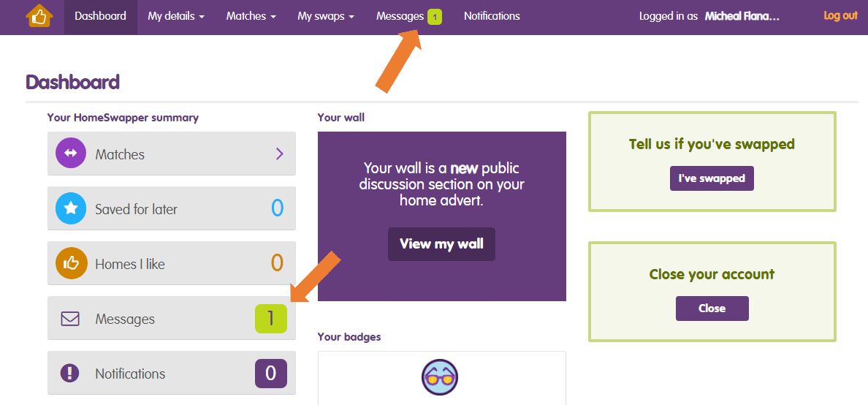Open Notifications from the top navigation
Screen dimensions: 868x405
(492, 16)
